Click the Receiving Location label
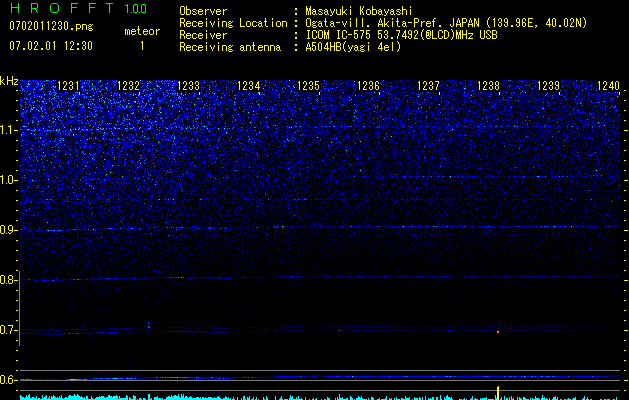This screenshot has width=629, height=400. coord(233,23)
